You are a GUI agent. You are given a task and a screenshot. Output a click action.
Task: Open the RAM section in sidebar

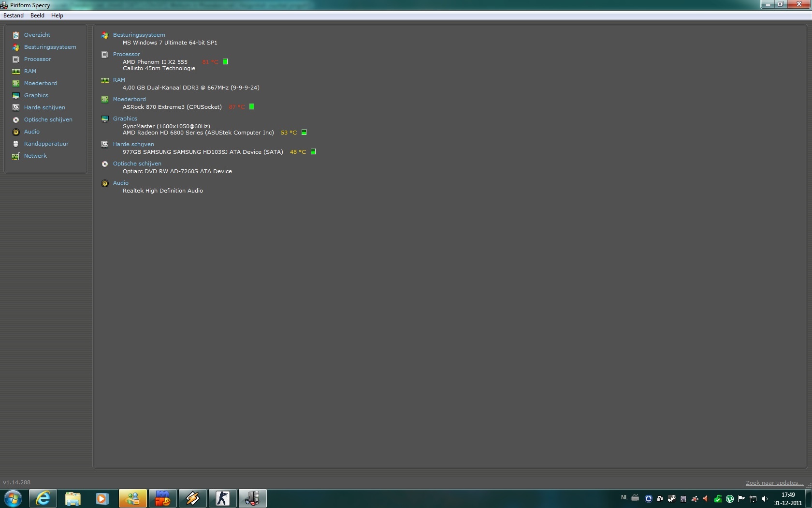[x=30, y=71]
